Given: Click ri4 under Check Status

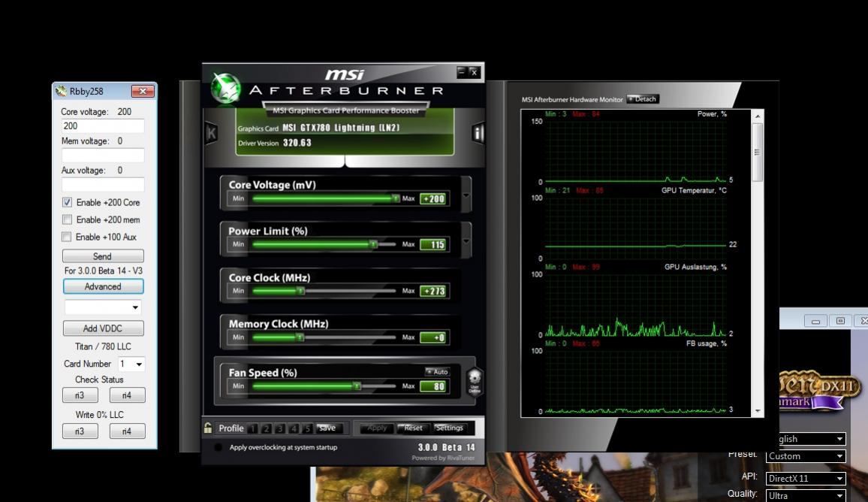Looking at the screenshot, I should 128,395.
